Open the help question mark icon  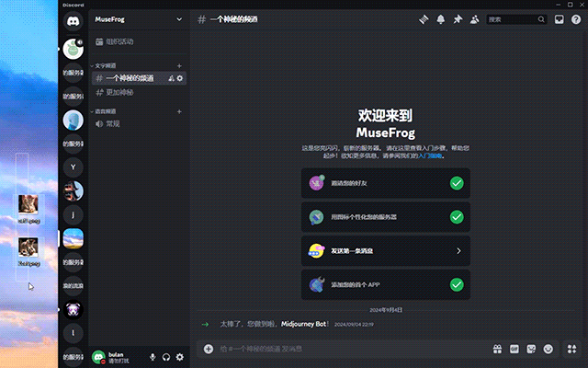click(576, 19)
